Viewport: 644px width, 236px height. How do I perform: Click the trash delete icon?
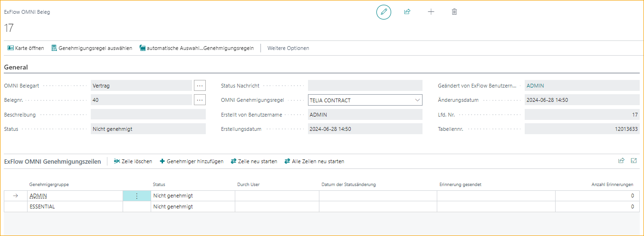pyautogui.click(x=454, y=12)
